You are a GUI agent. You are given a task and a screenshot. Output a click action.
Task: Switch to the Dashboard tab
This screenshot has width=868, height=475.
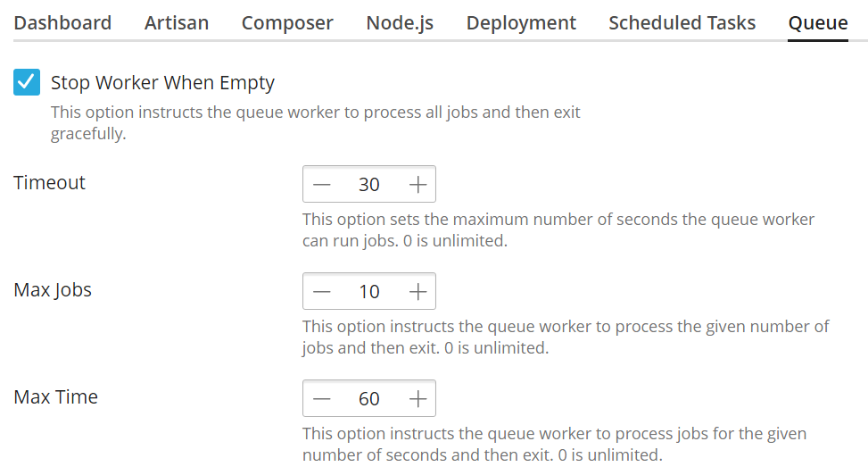pos(62,23)
